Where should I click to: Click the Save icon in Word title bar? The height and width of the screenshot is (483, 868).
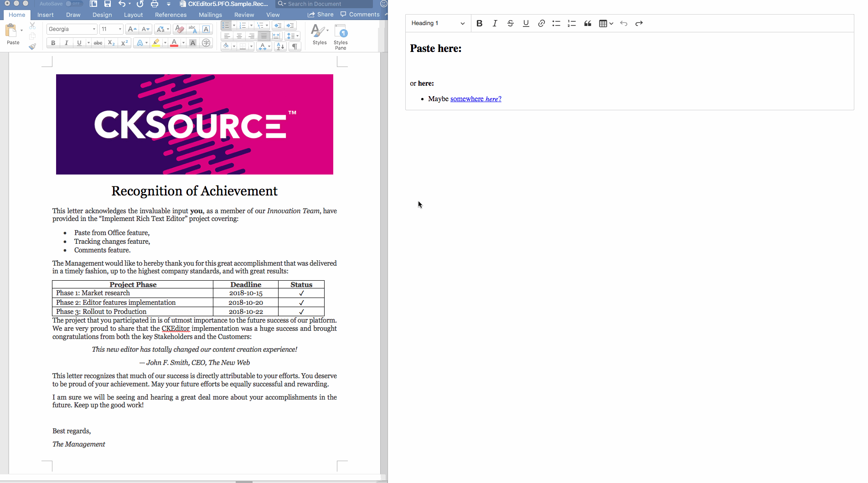point(108,4)
